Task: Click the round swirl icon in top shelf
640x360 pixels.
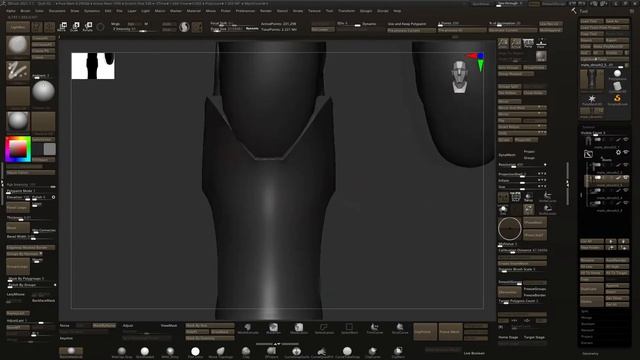Action: click(184, 27)
